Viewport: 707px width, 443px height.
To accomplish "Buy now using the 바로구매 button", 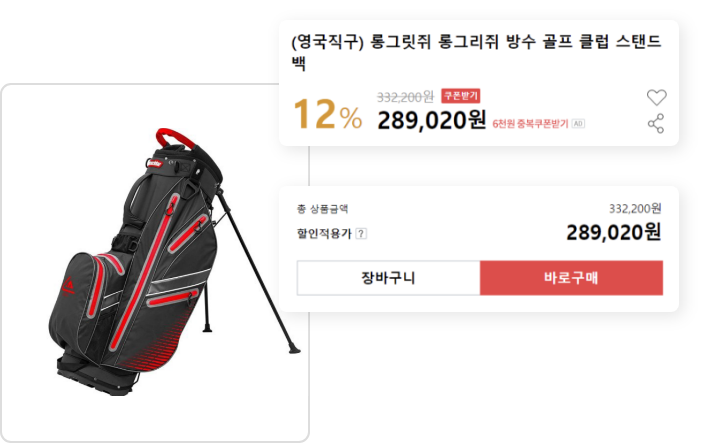I will point(571,278).
